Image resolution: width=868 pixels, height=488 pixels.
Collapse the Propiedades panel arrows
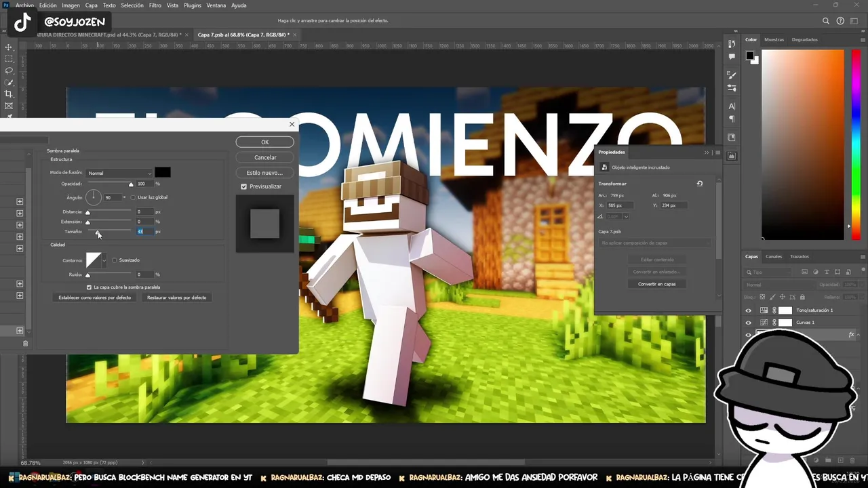(707, 152)
